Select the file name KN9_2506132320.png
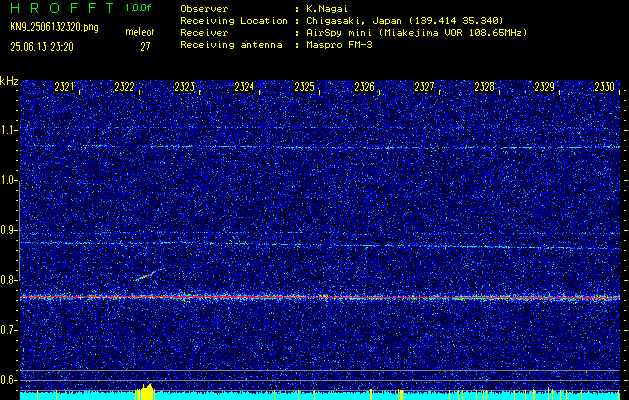Screen dimensions: 629x400 [54, 27]
